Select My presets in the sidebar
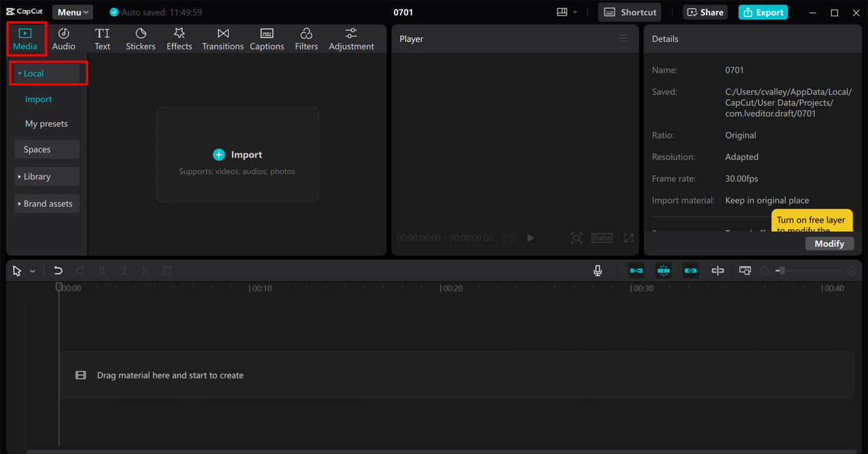This screenshot has width=868, height=454. (47, 124)
